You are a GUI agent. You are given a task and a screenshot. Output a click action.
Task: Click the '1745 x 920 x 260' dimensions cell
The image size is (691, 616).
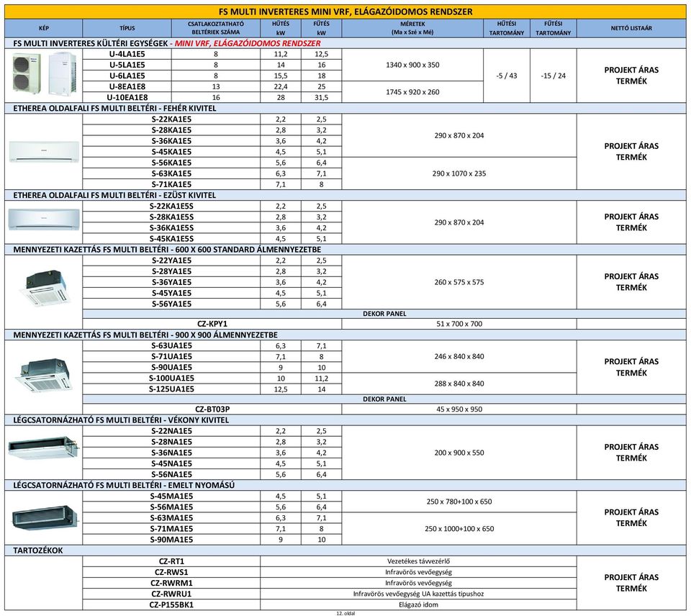pos(412,92)
